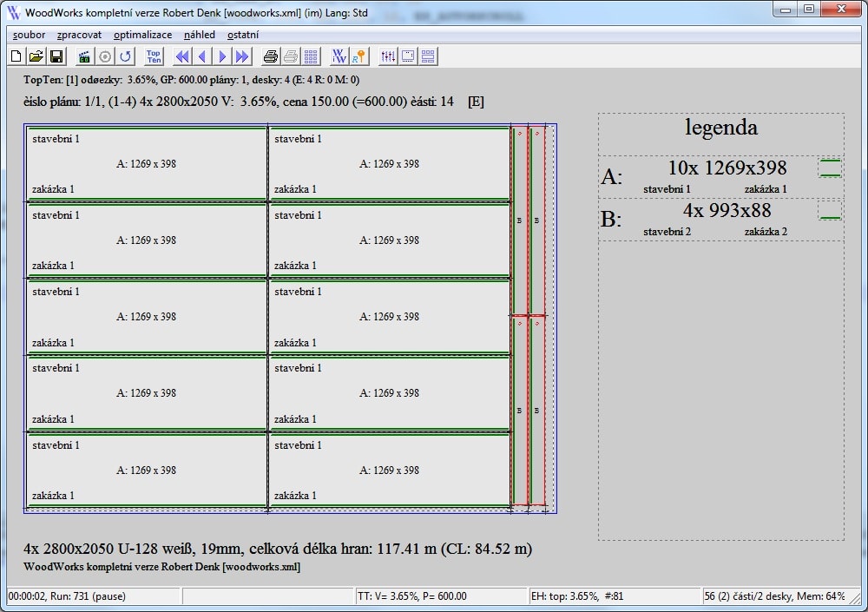Image resolution: width=868 pixels, height=612 pixels.
Task: Click the stacked panels layout icon
Action: click(x=428, y=56)
